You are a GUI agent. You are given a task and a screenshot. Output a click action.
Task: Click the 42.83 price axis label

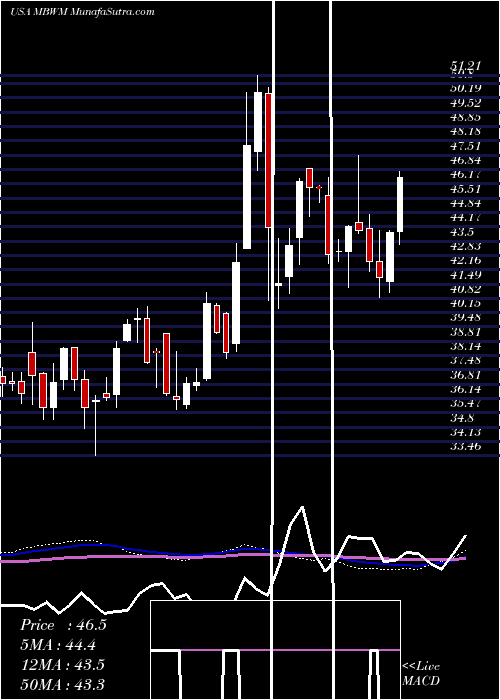[465, 246]
